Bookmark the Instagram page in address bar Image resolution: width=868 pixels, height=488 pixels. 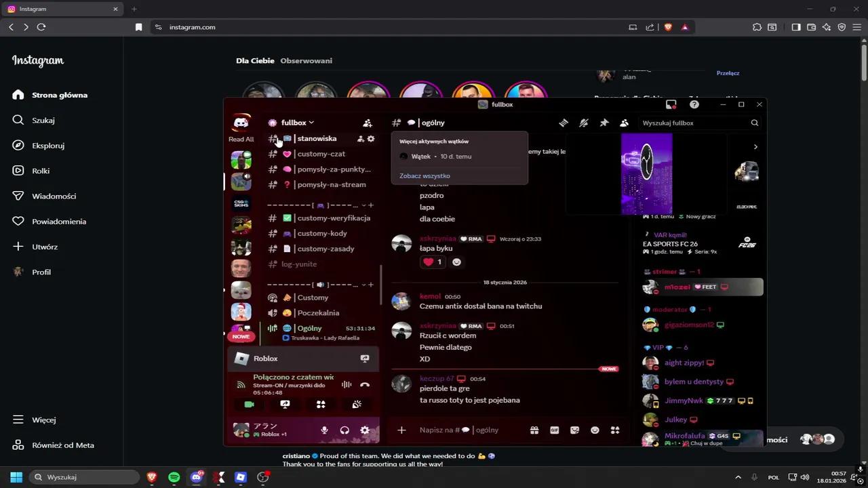138,27
